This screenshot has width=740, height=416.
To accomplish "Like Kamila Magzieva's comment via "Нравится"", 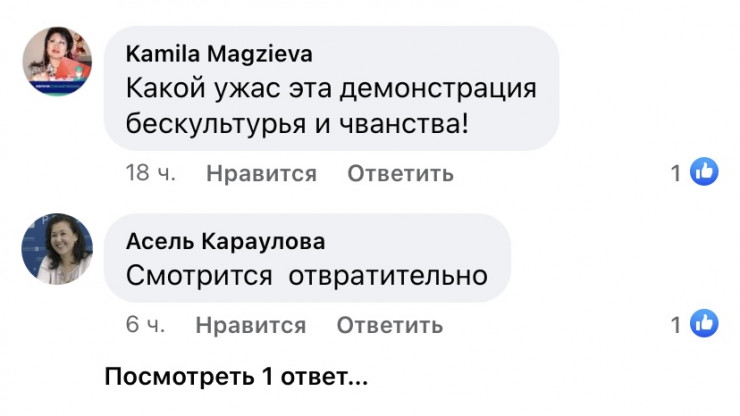I will 261,174.
